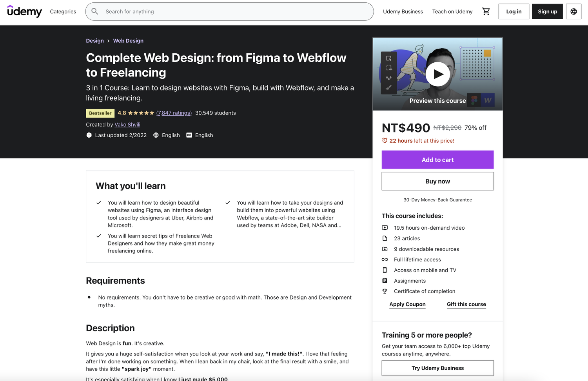
Task: Click the downloadable resources icon
Action: point(385,249)
